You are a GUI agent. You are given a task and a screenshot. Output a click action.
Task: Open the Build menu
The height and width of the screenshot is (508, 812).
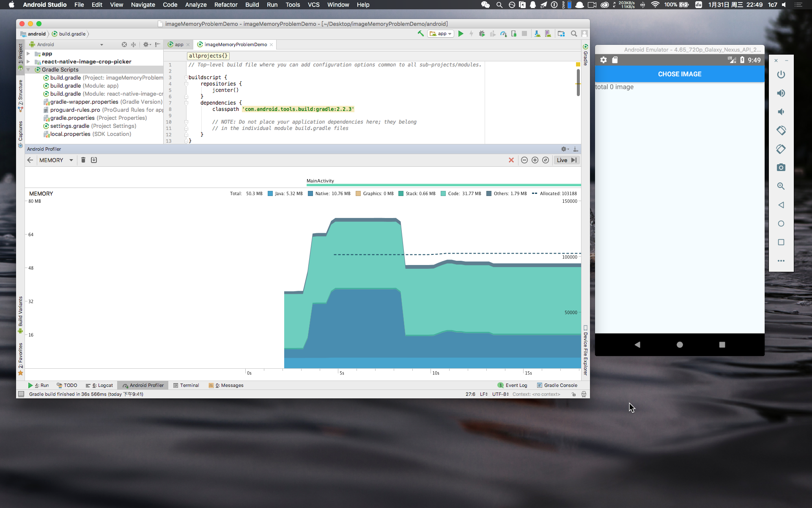(252, 5)
